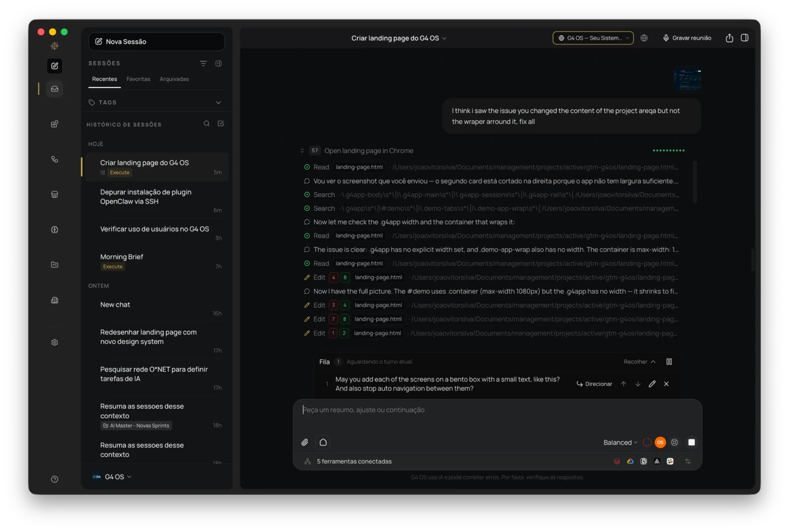Click the storefront icon in left rail

point(55,194)
